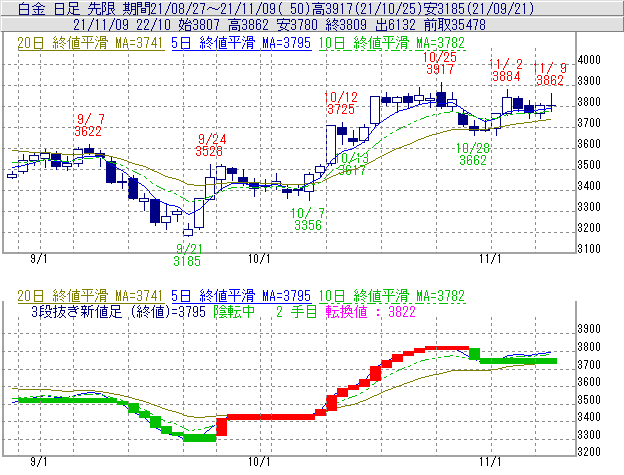
Task: Select upper chart 5日 終値平滑 MA=3795 legend
Action: 241,43
